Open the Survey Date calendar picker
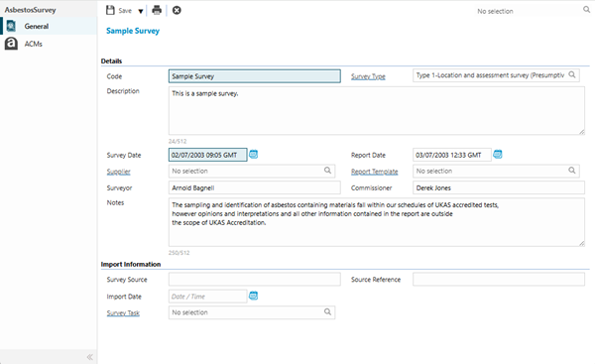 tap(254, 154)
